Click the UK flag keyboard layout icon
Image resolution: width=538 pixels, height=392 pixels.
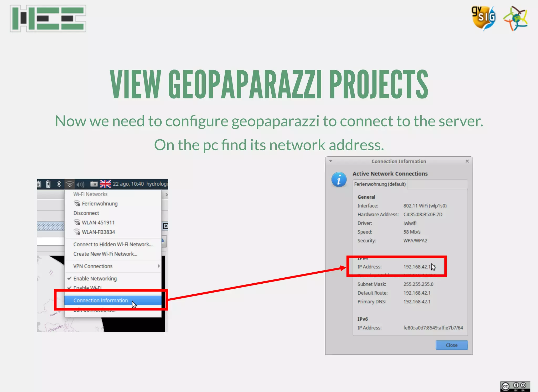point(105,184)
